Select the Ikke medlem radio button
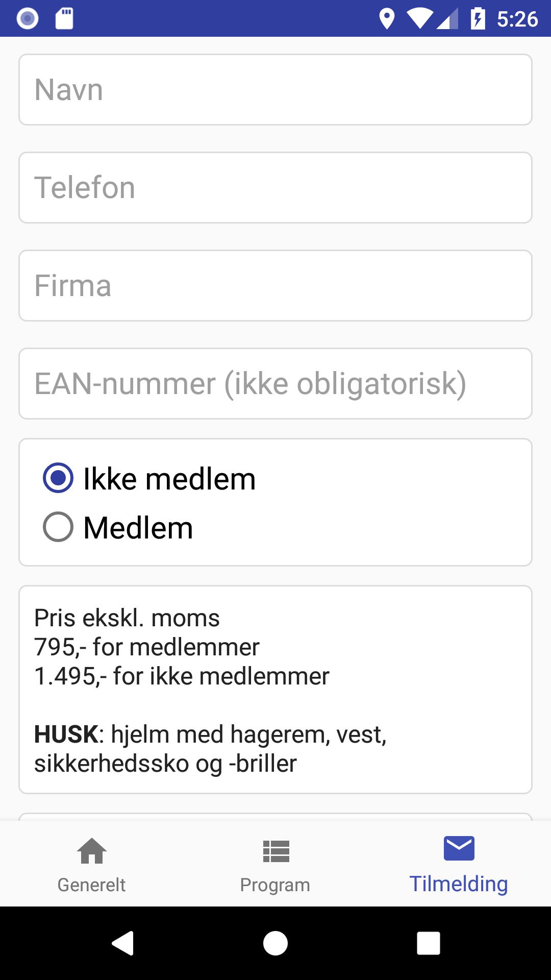 (58, 479)
